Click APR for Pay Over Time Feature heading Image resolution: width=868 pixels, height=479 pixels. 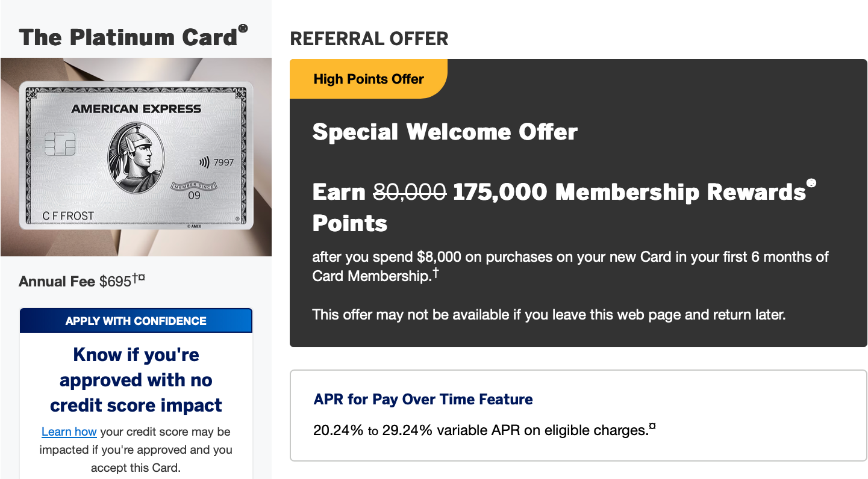423,400
